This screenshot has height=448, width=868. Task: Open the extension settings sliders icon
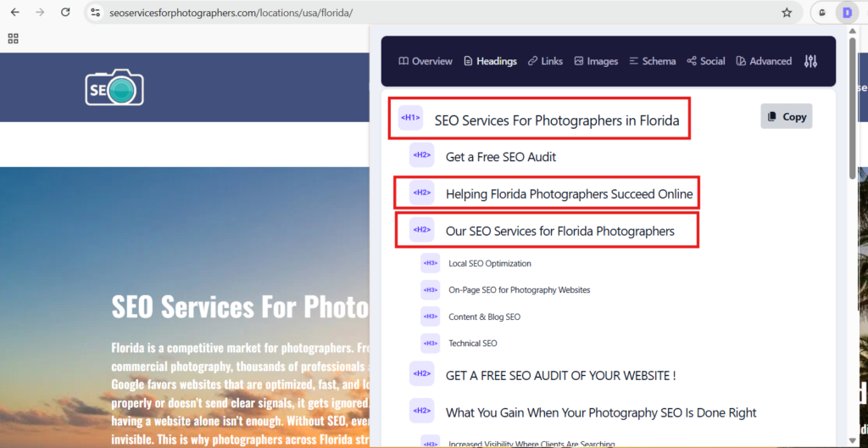pyautogui.click(x=811, y=61)
